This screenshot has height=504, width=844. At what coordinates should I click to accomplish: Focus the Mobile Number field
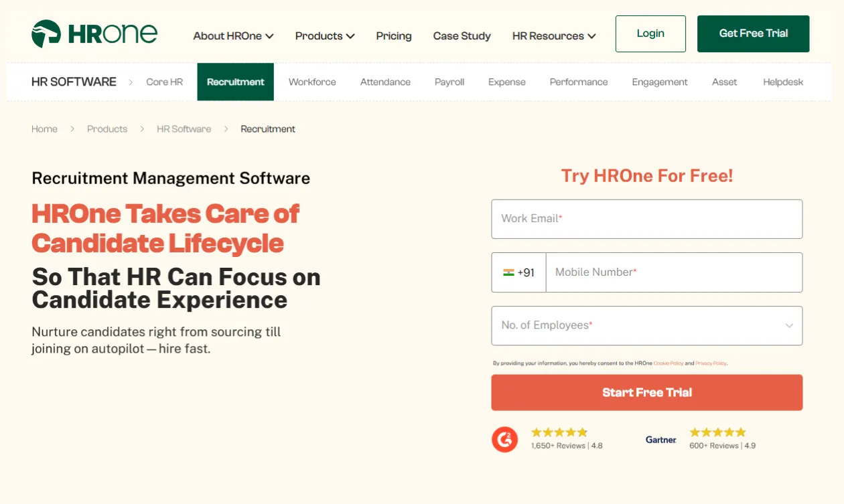pyautogui.click(x=674, y=272)
